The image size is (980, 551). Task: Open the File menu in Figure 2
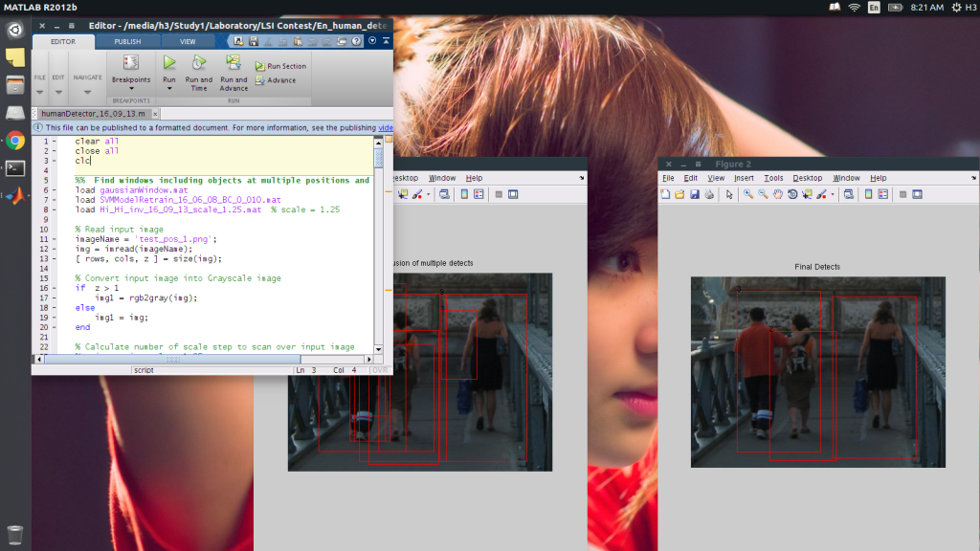click(x=668, y=178)
